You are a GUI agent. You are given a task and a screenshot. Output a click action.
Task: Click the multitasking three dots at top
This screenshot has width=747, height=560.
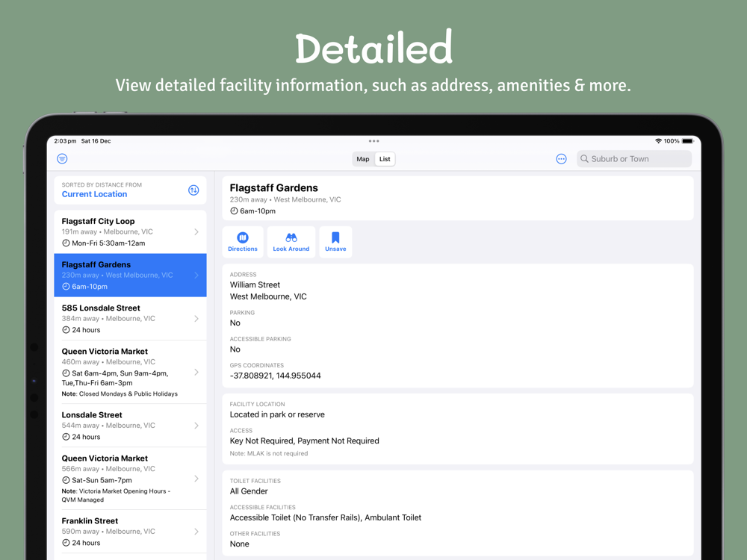click(374, 141)
